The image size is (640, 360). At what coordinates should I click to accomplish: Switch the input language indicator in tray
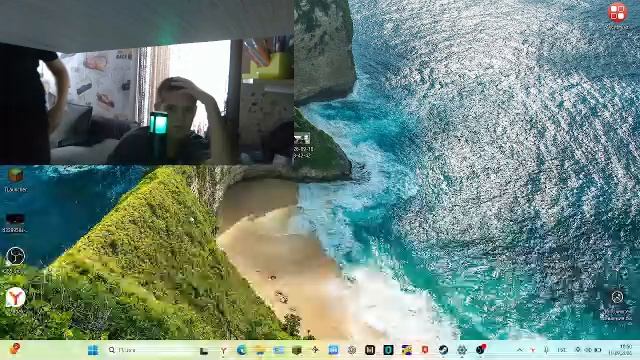click(x=561, y=350)
